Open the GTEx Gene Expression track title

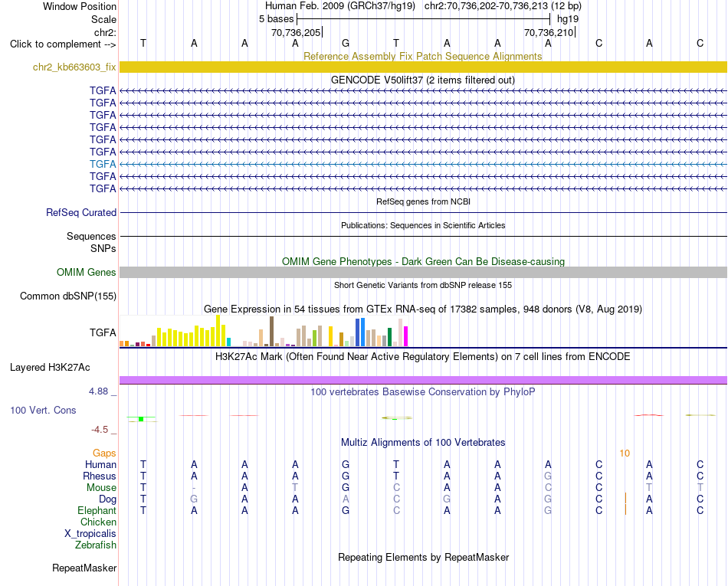coord(423,309)
